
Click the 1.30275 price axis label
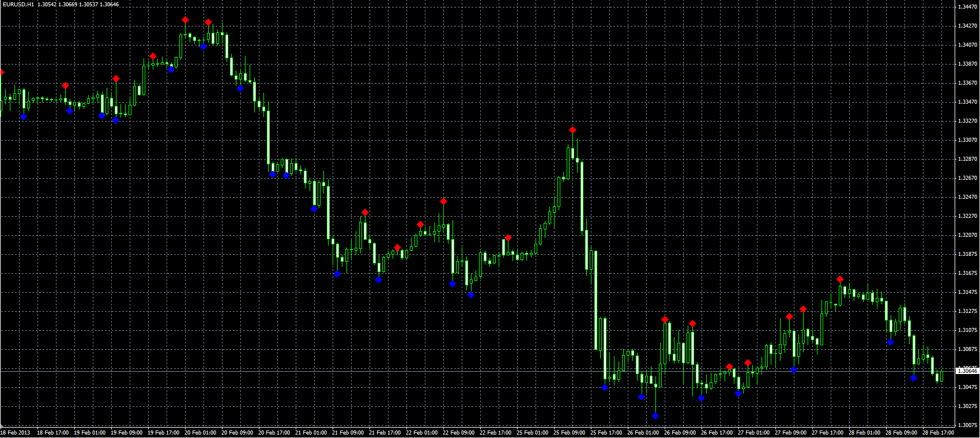(x=968, y=406)
